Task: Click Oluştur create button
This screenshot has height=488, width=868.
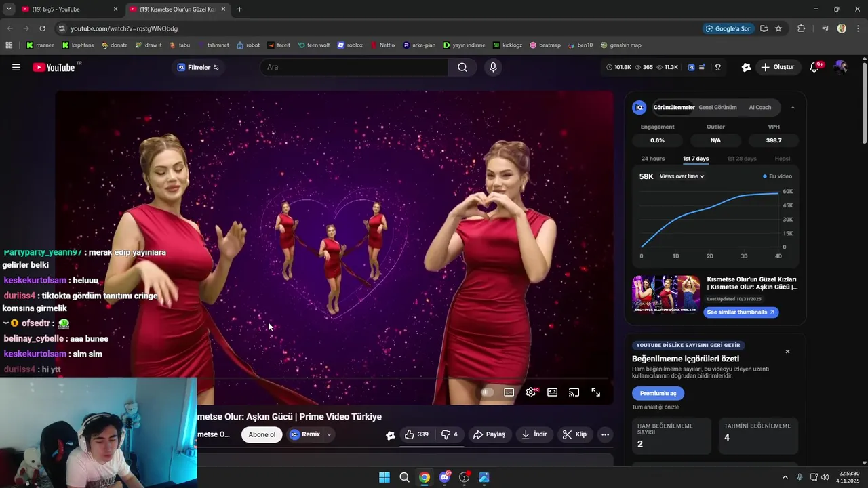Action: point(777,67)
